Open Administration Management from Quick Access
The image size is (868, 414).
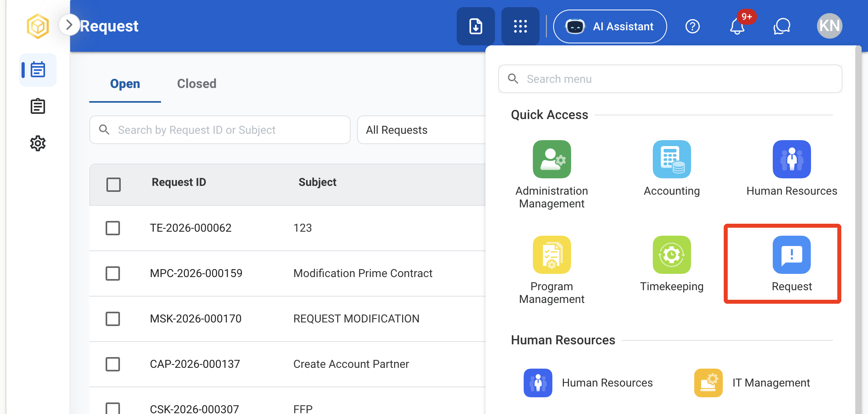(x=552, y=175)
